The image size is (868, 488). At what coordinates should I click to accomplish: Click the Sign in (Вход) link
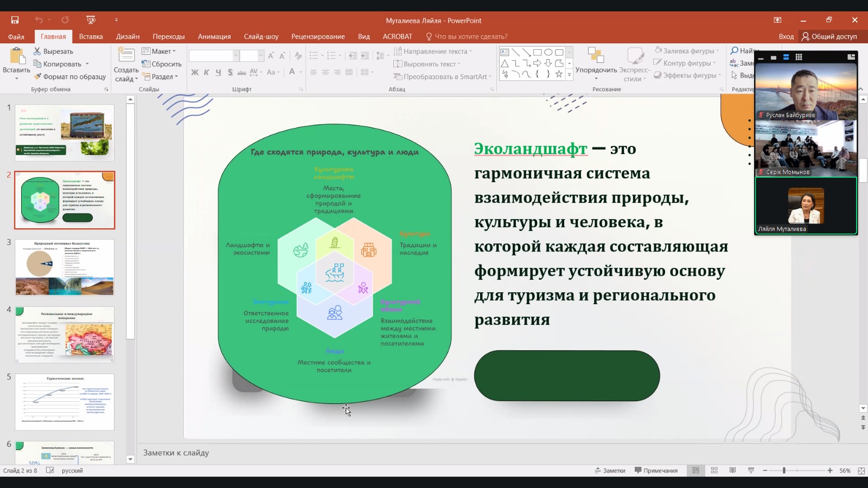(786, 36)
